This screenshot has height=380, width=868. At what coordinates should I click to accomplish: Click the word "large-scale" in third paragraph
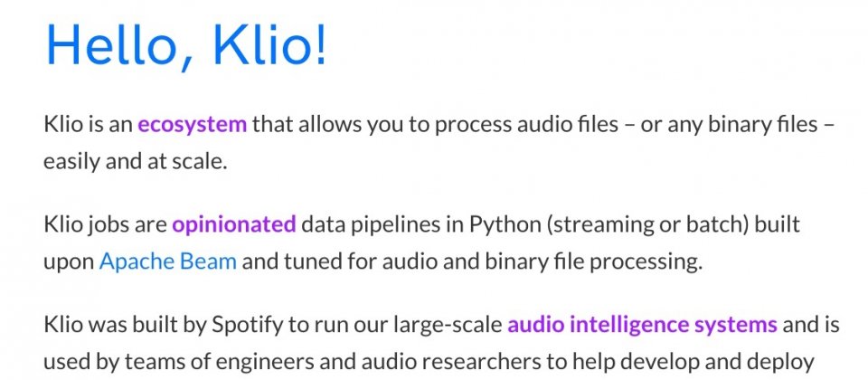(x=448, y=325)
